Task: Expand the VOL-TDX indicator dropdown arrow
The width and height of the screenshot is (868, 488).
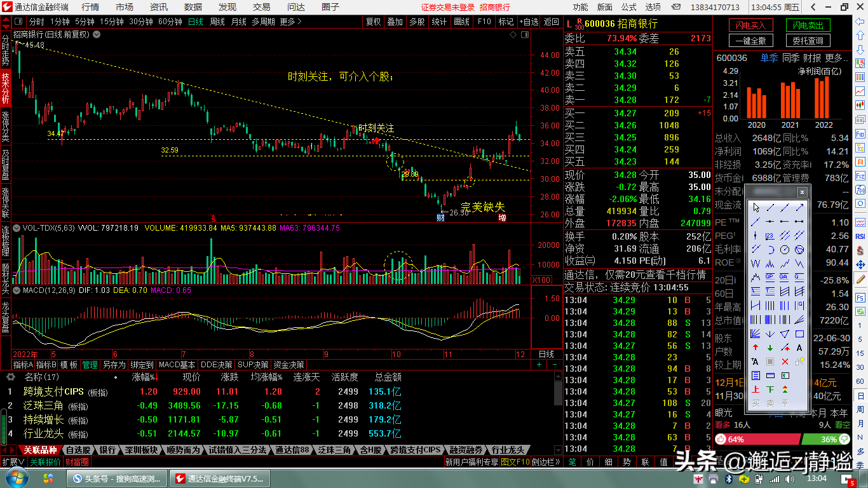Action: (x=17, y=227)
